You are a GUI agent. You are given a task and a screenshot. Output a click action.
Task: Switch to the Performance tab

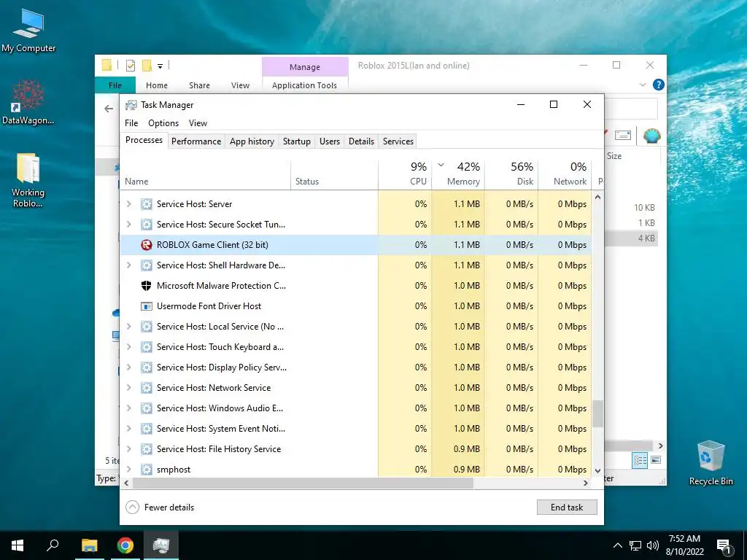196,141
